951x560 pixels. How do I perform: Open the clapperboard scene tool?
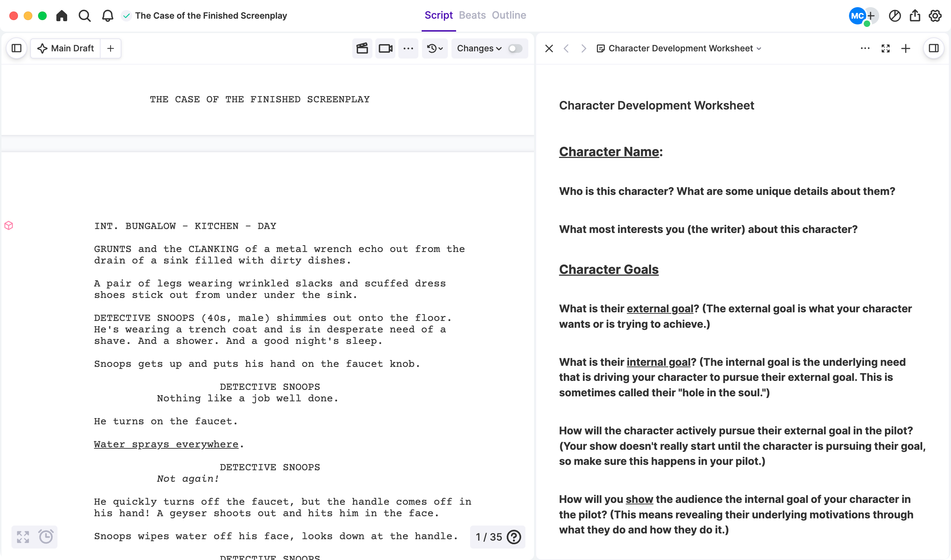point(362,48)
